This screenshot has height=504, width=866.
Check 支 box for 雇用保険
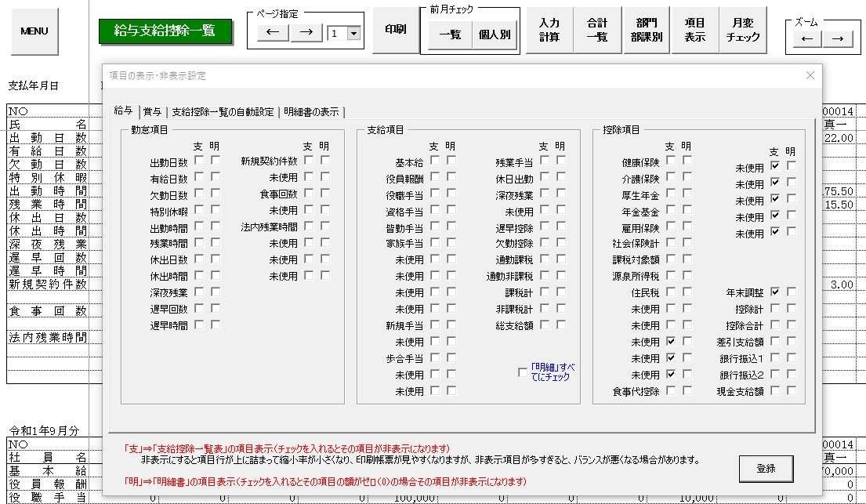tap(671, 226)
